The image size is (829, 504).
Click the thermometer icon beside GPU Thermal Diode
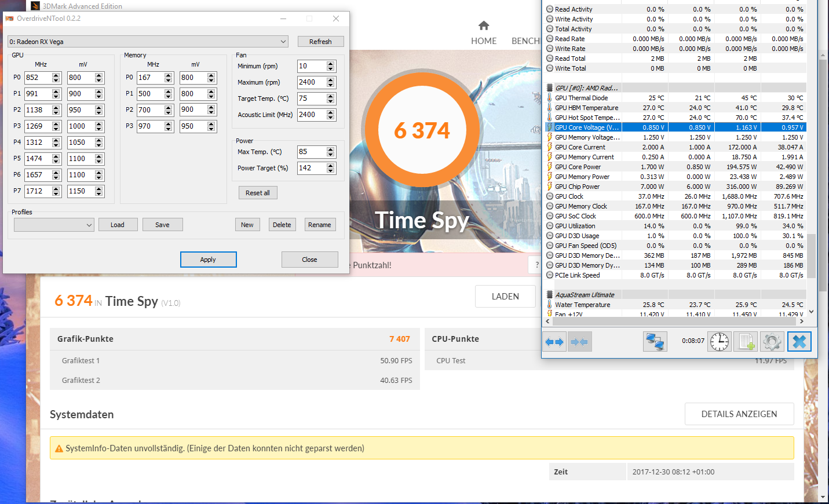coord(549,98)
